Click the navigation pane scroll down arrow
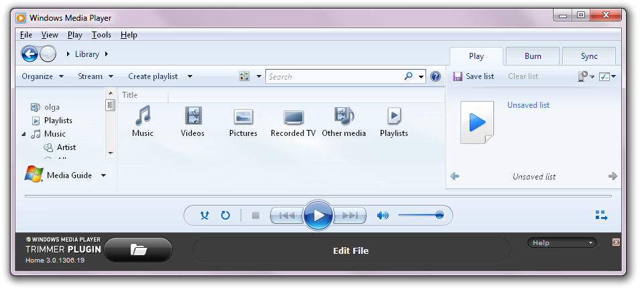The image size is (644, 290). point(110,153)
